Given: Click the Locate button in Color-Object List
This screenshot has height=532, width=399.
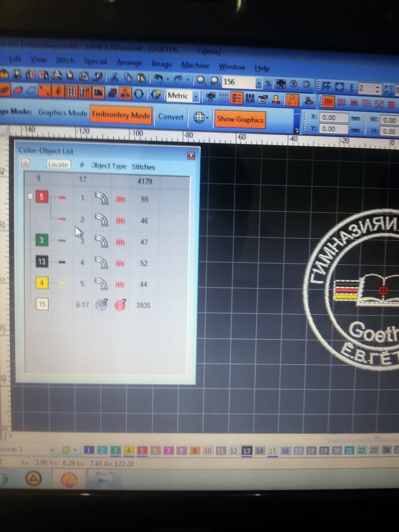Looking at the screenshot, I should [58, 164].
